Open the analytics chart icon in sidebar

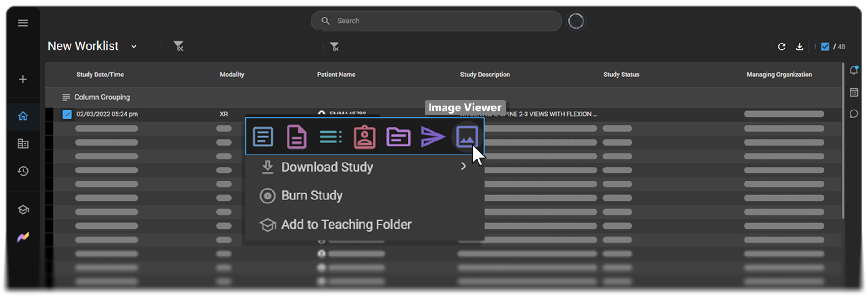[23, 237]
